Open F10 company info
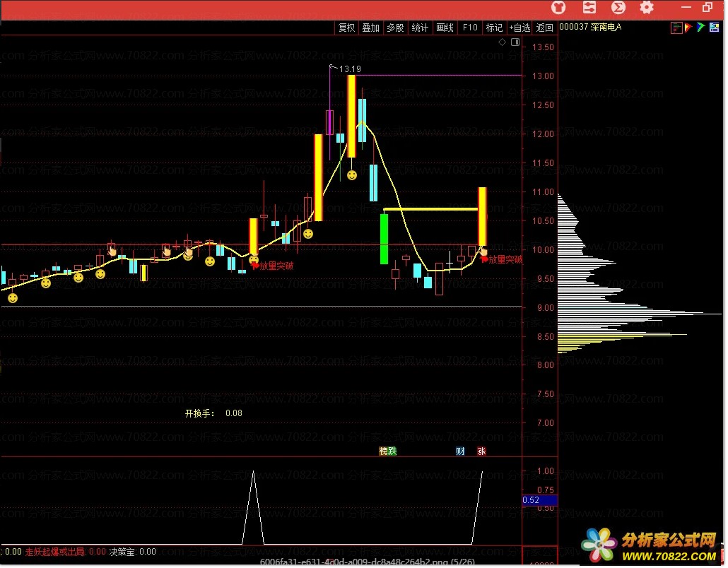 [470, 28]
